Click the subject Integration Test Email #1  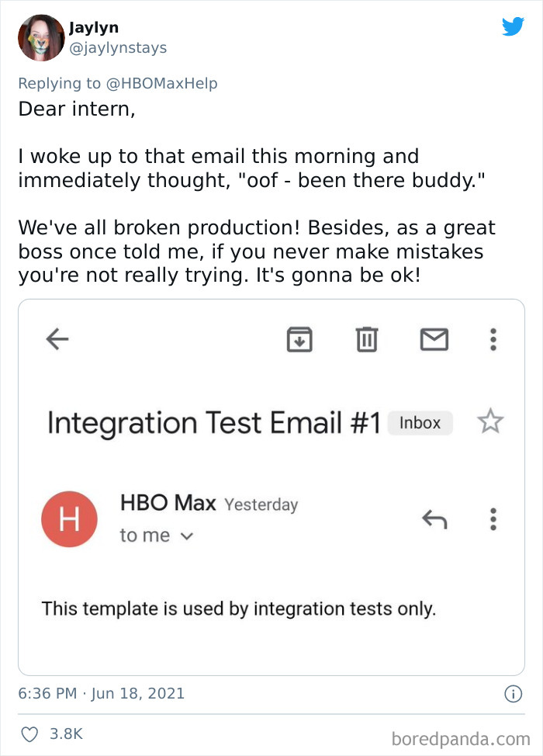coord(217,422)
